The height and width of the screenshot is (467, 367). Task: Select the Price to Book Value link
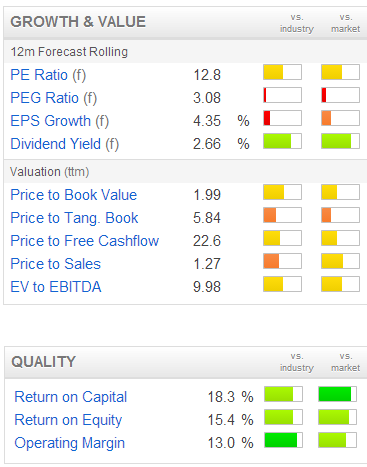point(74,195)
